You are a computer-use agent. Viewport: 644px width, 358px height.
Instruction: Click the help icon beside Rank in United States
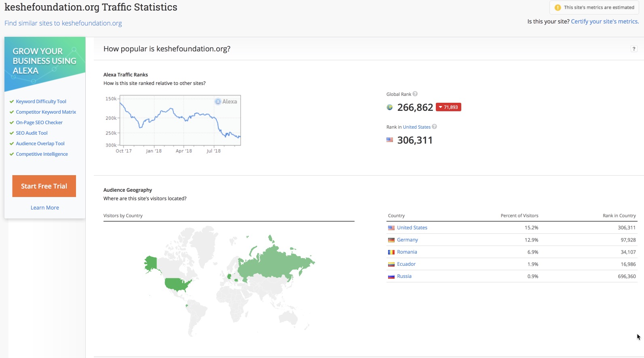(x=435, y=127)
